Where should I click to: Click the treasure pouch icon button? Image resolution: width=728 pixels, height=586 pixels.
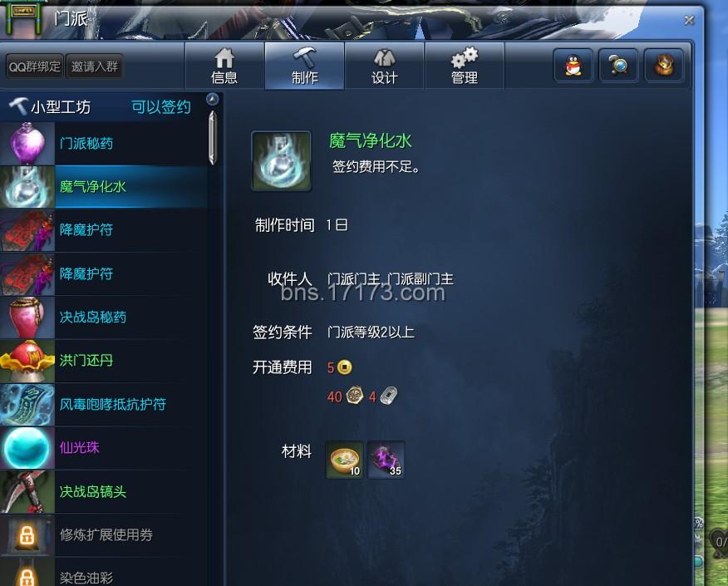coord(663,66)
